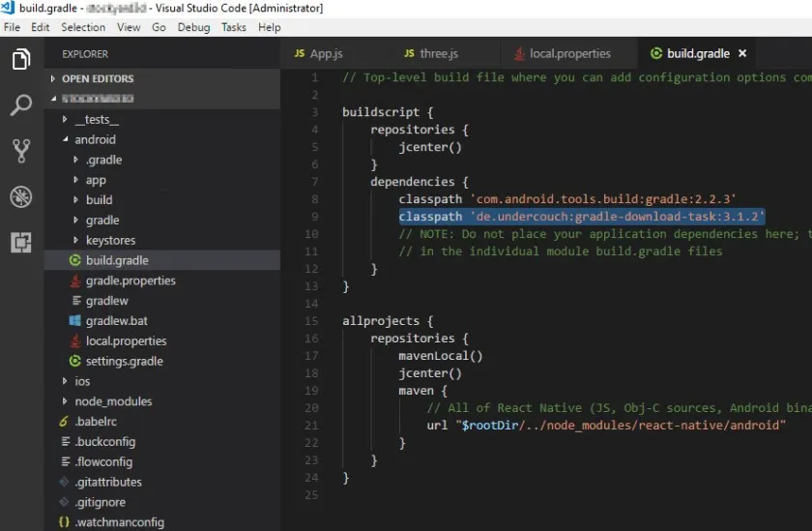
Task: Click the gradle icon on build.gradle tab
Action: click(x=656, y=53)
